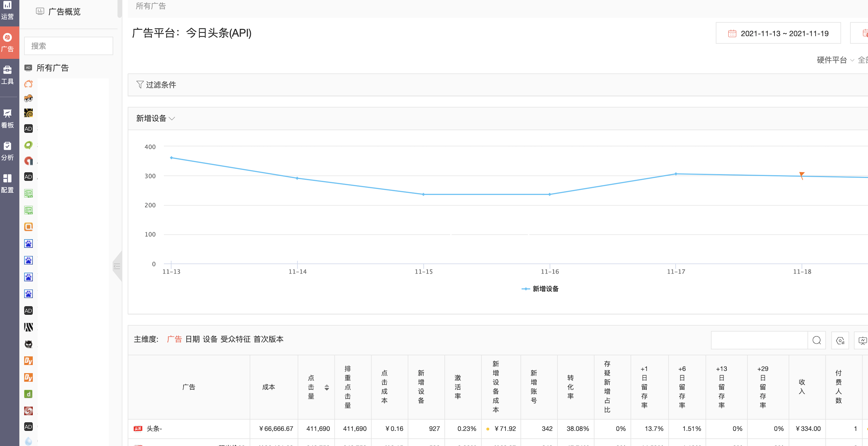The image size is (868, 446).
Task: Sort table by 点击量 column arrows
Action: (x=327, y=387)
